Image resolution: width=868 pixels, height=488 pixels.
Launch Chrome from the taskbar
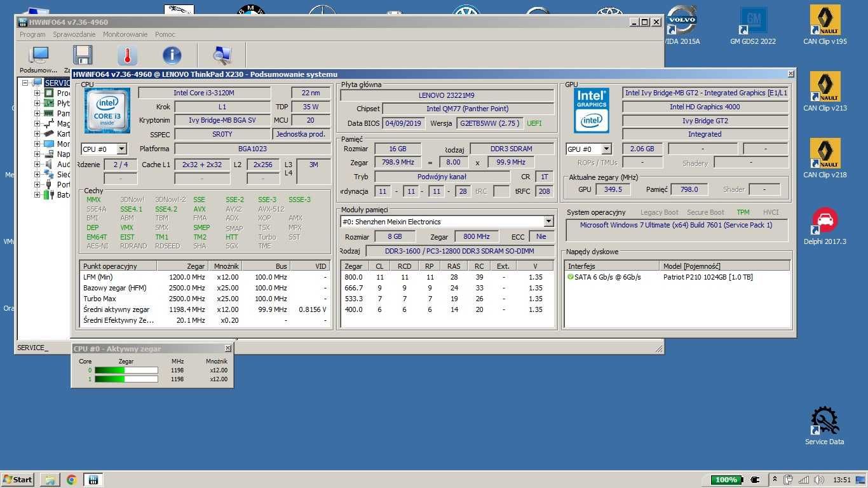(71, 480)
